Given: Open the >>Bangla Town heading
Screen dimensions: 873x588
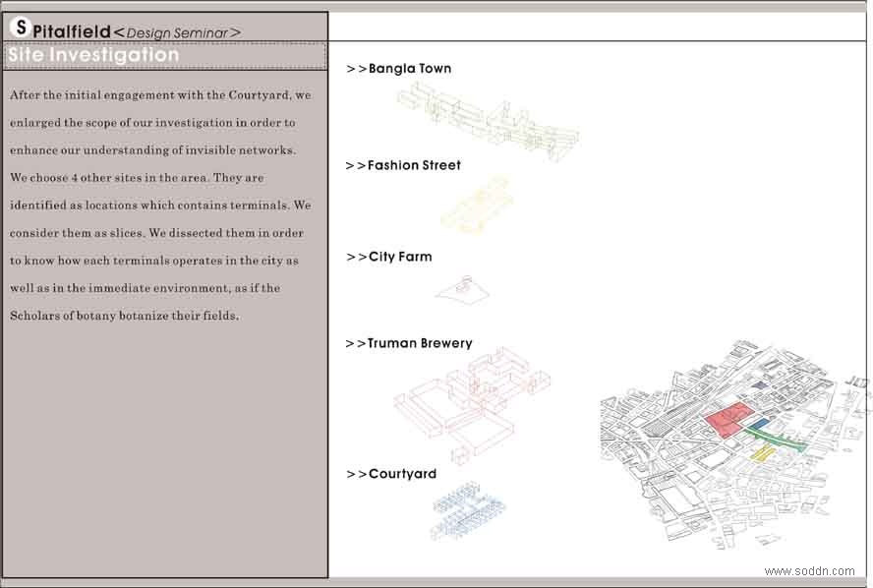Looking at the screenshot, I should 398,69.
